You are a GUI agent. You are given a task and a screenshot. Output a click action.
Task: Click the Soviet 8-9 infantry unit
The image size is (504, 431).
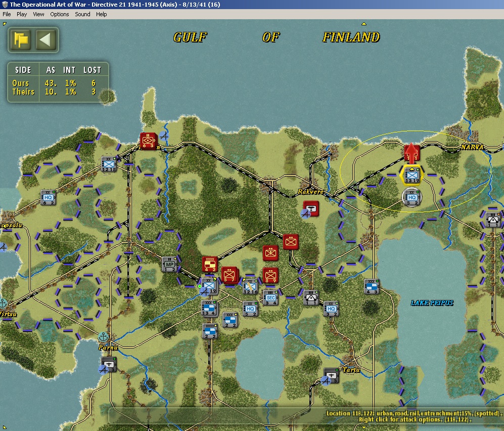tap(270, 276)
